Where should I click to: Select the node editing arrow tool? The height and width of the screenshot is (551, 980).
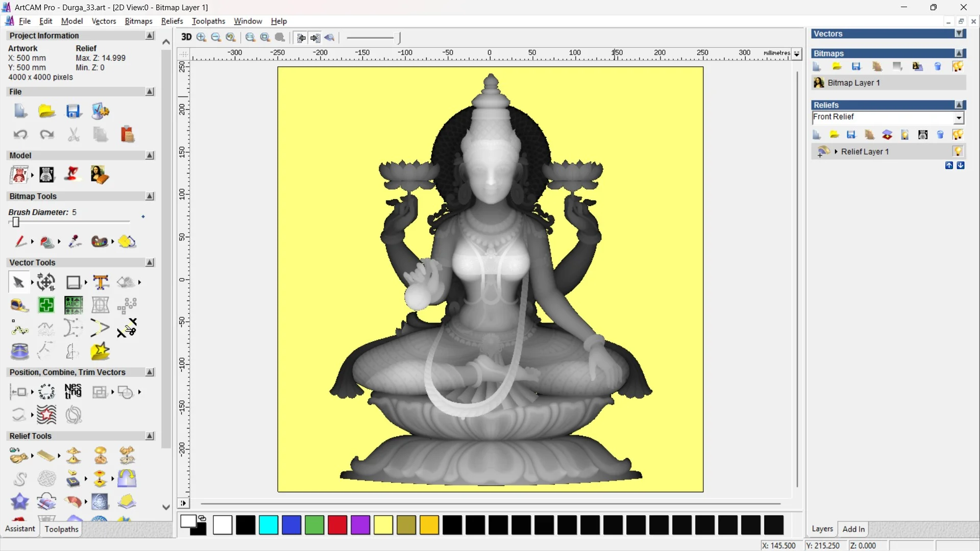pyautogui.click(x=18, y=282)
